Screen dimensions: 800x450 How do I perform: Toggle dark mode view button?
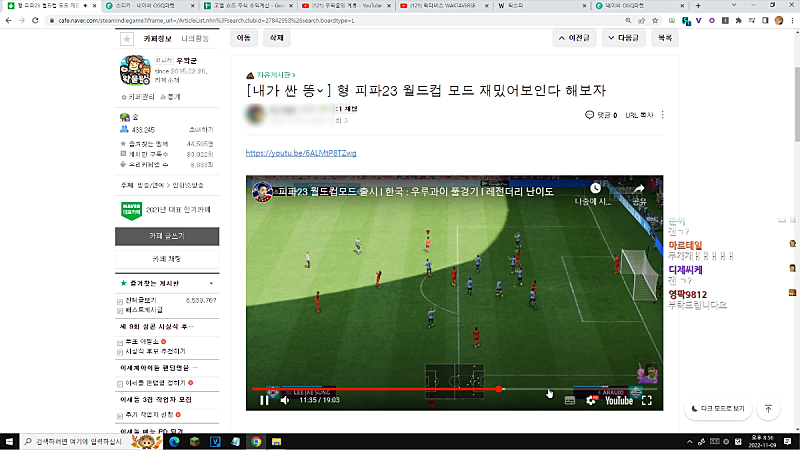[718, 409]
